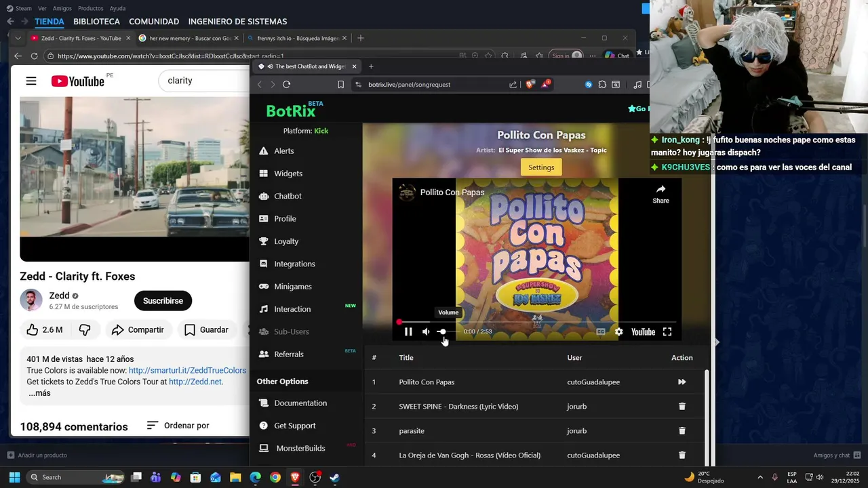Open Steam BIBLIOTECA tab
Viewport: 868px width, 488px height.
coord(96,22)
